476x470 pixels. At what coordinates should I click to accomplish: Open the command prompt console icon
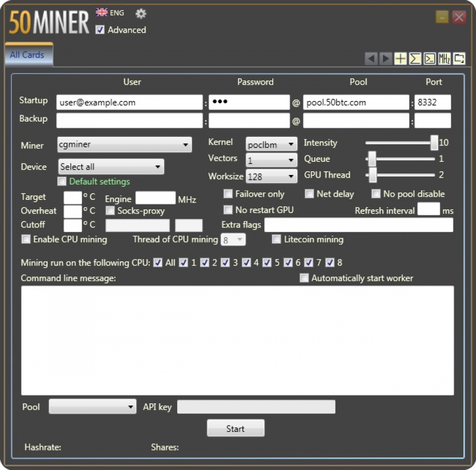click(x=430, y=59)
